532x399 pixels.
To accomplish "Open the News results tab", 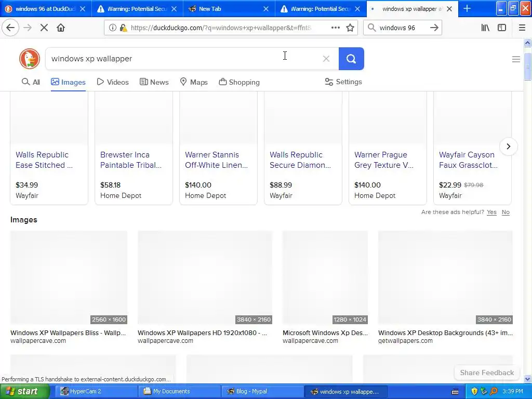I will pyautogui.click(x=154, y=82).
